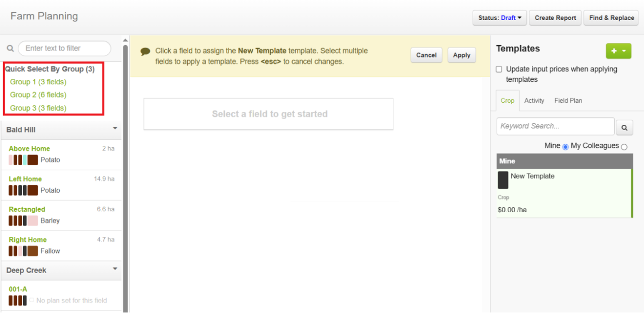Select the My Colleagues radio button

(x=624, y=147)
